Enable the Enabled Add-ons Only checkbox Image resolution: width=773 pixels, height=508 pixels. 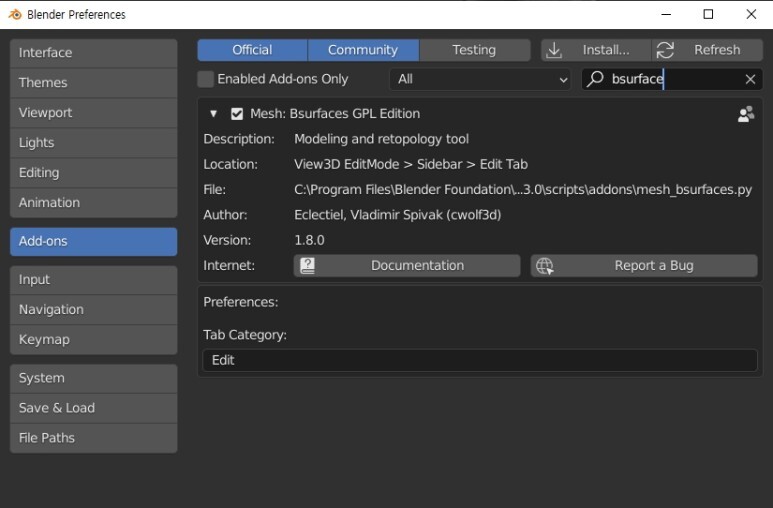click(x=205, y=79)
